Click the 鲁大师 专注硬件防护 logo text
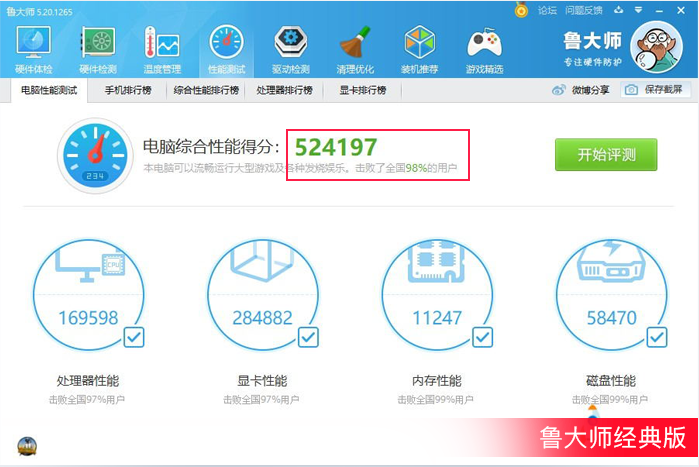The height and width of the screenshot is (467, 699). pos(592,49)
